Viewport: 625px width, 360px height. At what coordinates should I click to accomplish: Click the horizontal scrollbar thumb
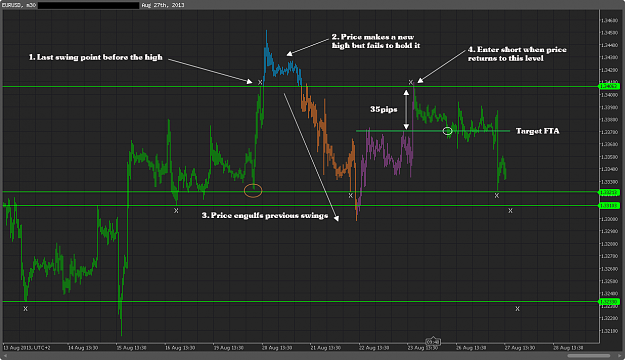[x=589, y=355]
